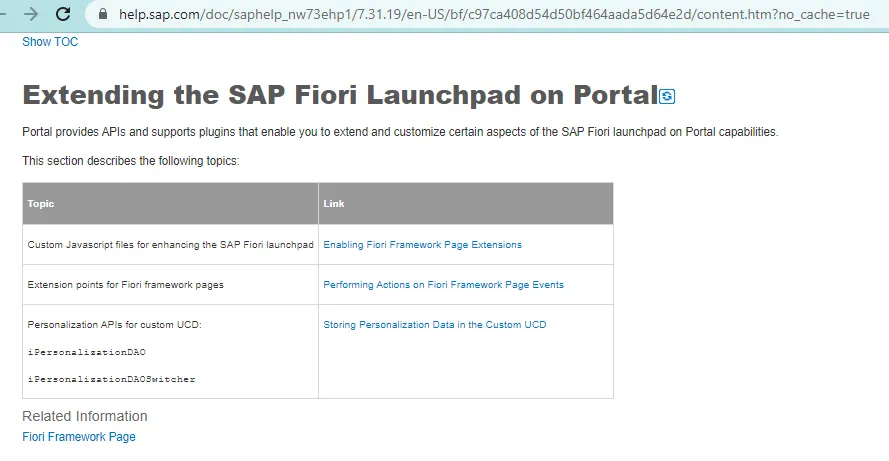889x461 pixels.
Task: Click the Topic column header
Action: point(41,204)
